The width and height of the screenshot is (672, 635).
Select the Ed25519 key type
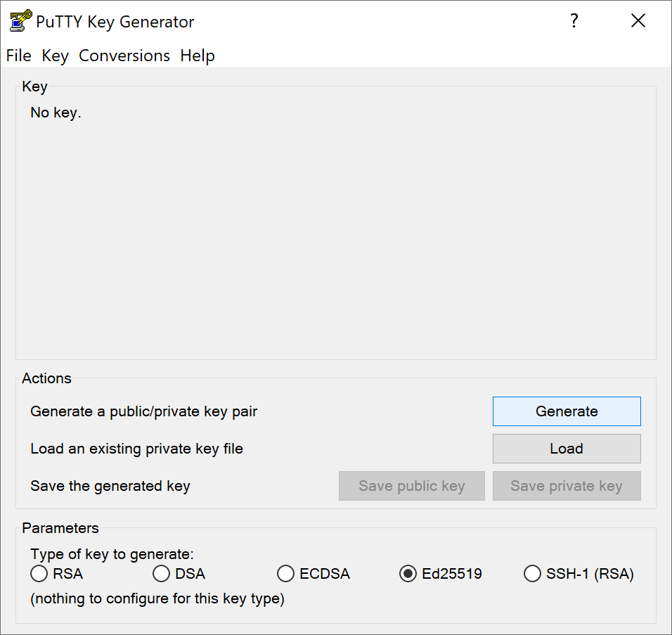(441, 574)
